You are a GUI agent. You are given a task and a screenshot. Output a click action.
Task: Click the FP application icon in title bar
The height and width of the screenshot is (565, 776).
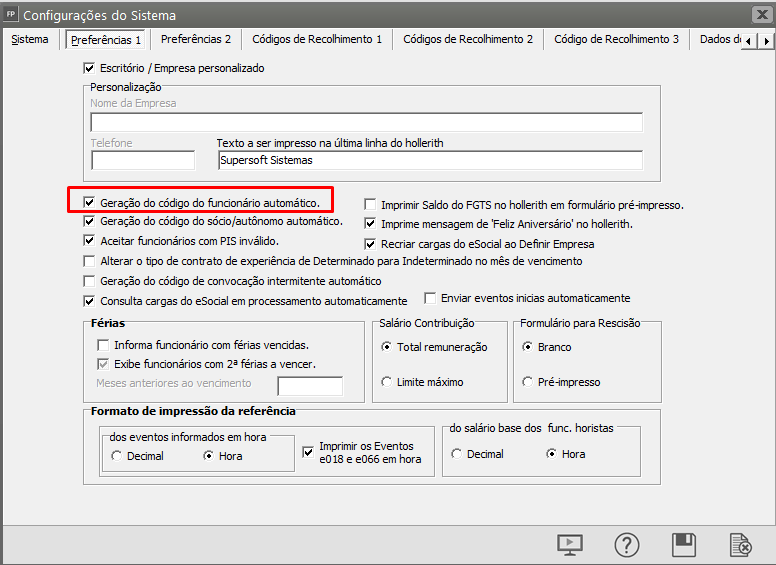tap(11, 14)
